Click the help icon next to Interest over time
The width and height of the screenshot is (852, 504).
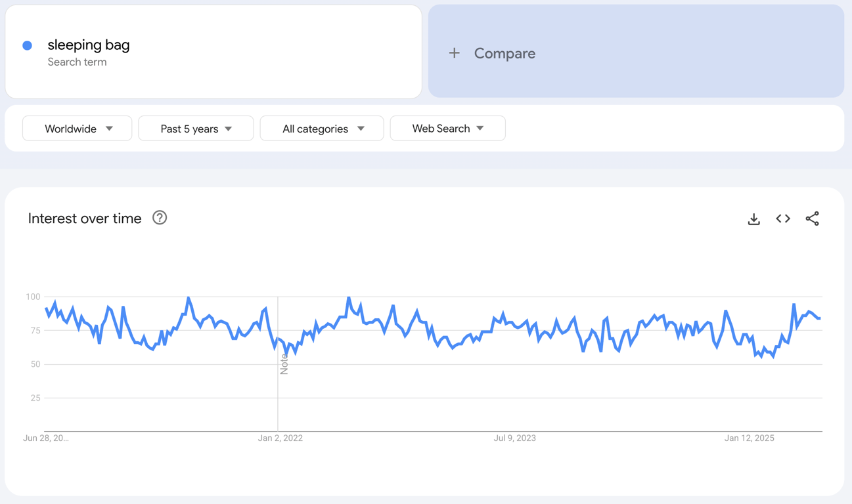[159, 218]
